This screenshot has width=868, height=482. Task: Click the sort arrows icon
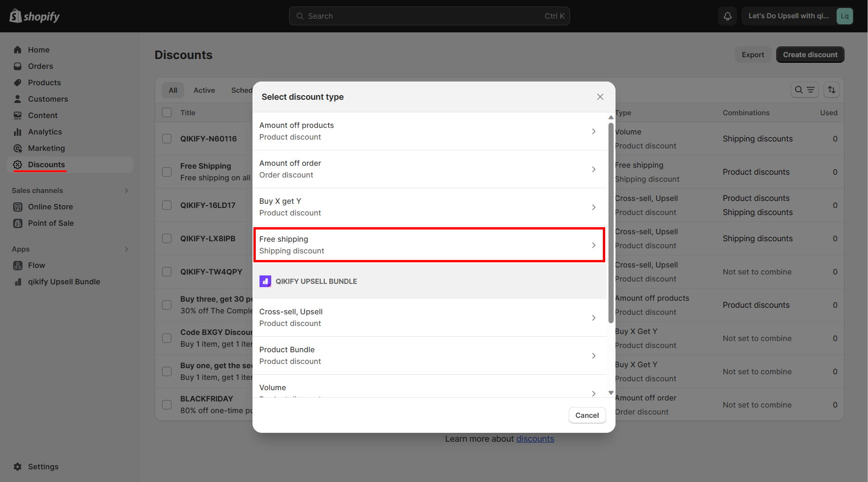pos(831,89)
